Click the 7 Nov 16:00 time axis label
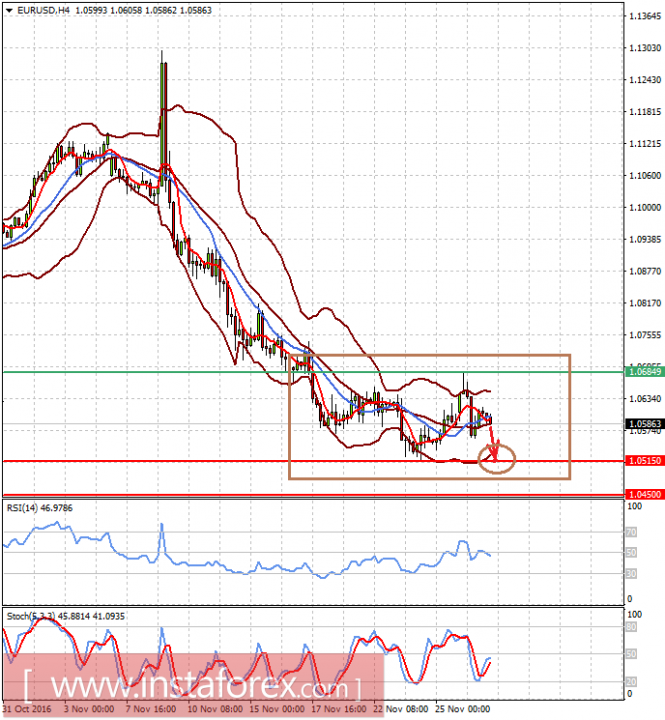Screen dimensions: 665x720 tap(151, 709)
